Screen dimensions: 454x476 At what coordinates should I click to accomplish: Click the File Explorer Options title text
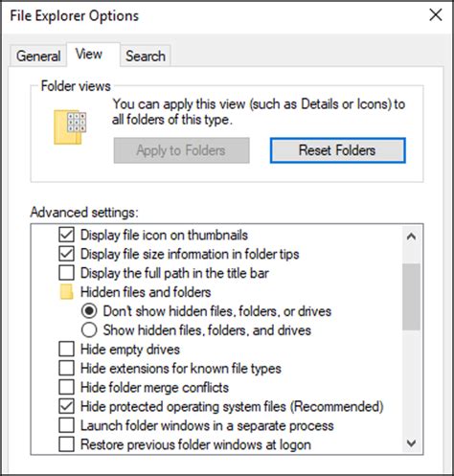pos(75,15)
